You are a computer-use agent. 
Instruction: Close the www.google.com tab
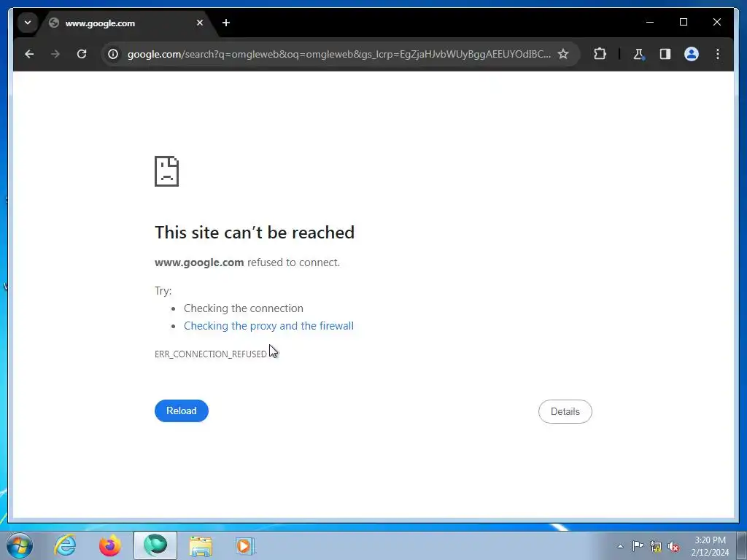point(200,23)
